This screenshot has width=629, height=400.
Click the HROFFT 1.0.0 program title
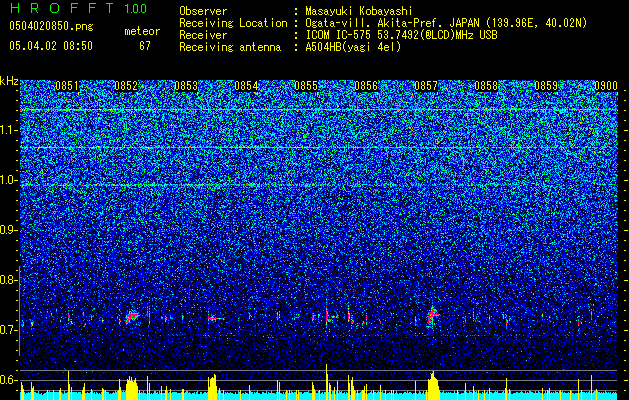point(78,8)
